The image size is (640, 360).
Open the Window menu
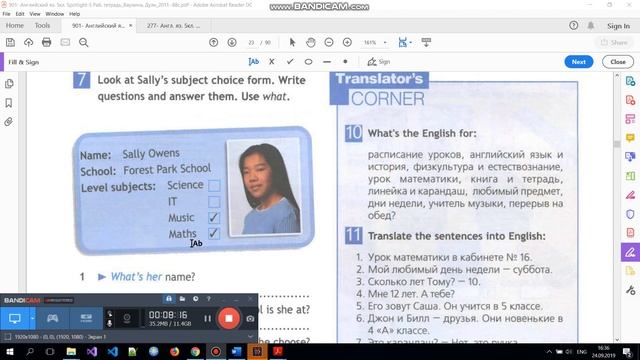[x=55, y=14]
